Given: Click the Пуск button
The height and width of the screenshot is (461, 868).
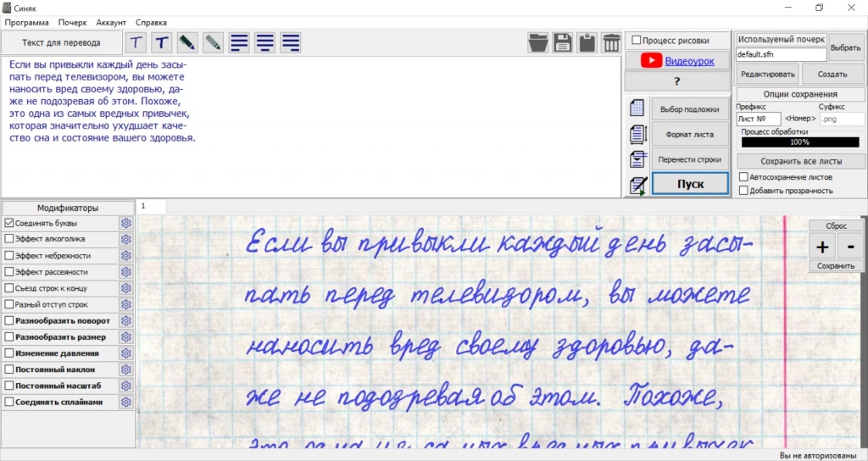Looking at the screenshot, I should point(690,184).
